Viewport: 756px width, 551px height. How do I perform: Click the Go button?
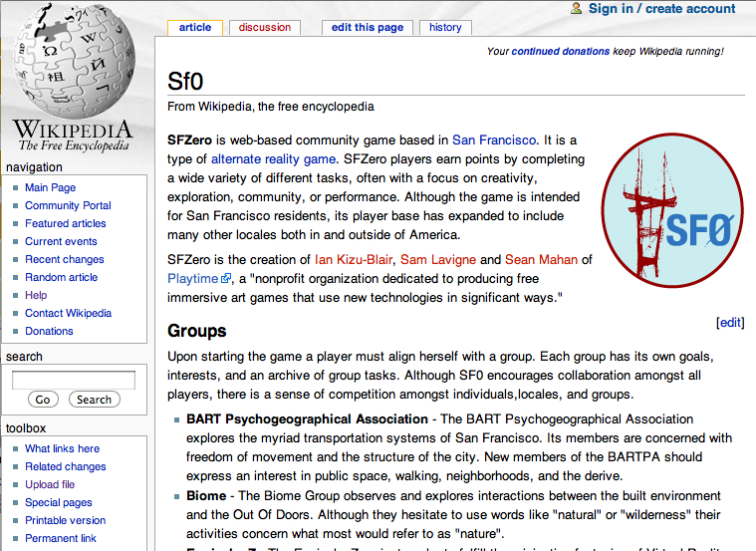tap(43, 400)
